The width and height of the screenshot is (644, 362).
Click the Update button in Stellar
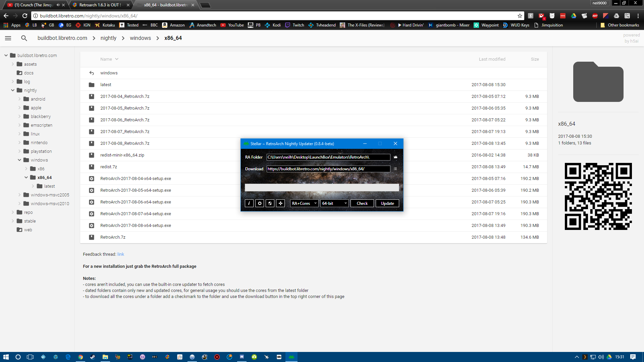point(387,203)
